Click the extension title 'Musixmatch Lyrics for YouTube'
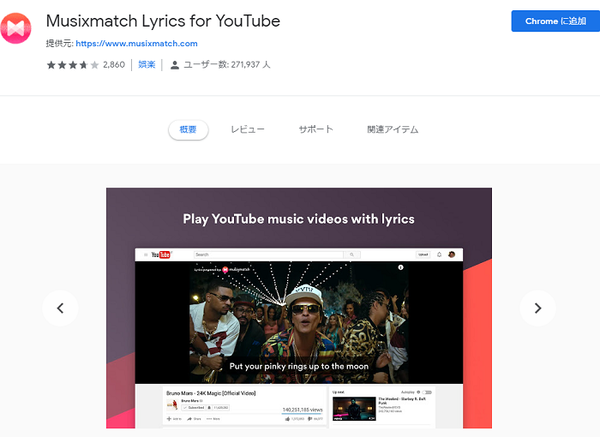 tap(163, 21)
